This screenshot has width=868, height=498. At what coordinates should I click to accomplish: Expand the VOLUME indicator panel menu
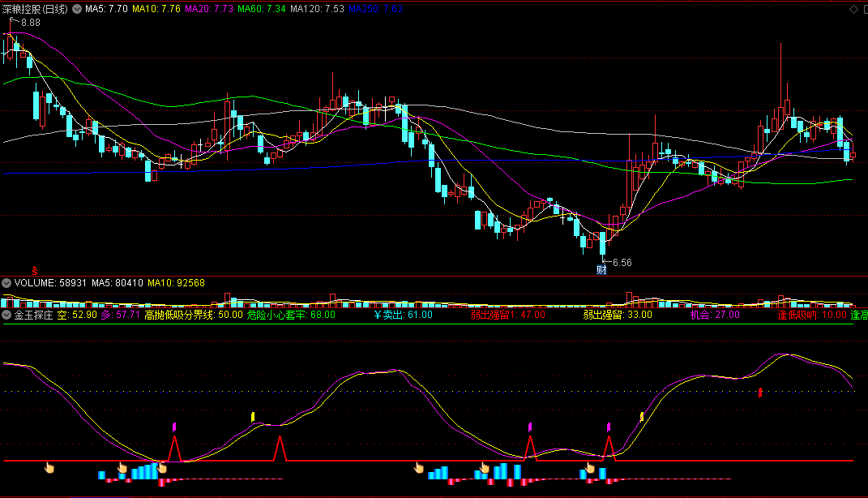6,283
